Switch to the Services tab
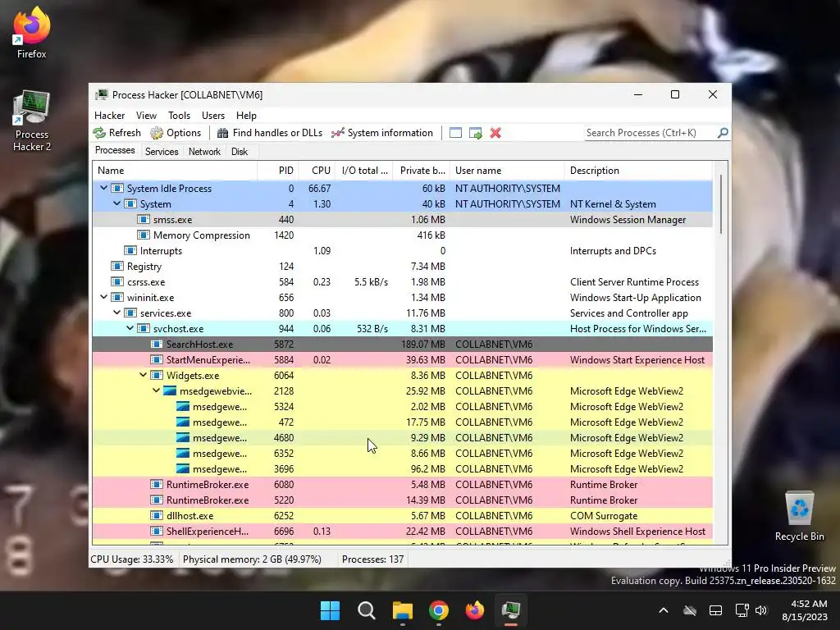Image resolution: width=840 pixels, height=630 pixels. 162,152
